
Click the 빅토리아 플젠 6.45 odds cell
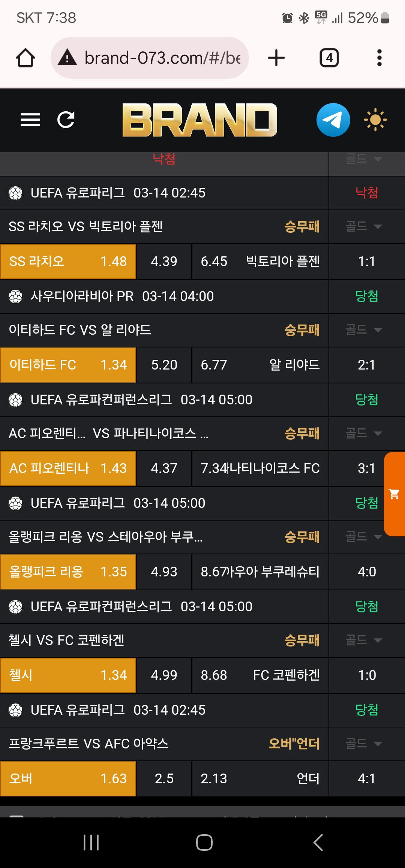tap(260, 262)
